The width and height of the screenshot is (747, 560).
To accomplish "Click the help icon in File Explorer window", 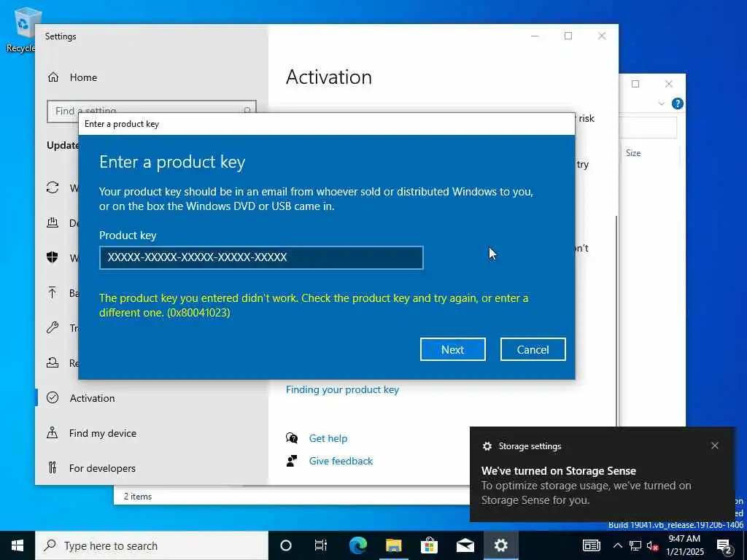I will (x=677, y=104).
